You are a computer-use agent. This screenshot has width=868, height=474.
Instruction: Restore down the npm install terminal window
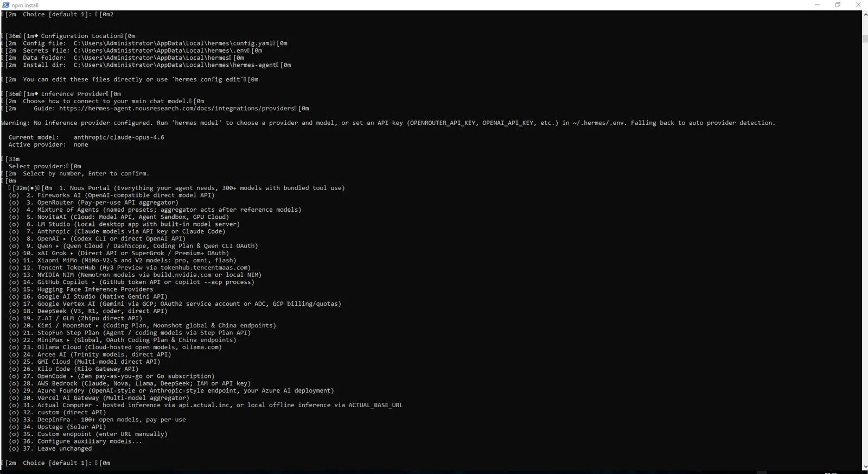point(838,5)
